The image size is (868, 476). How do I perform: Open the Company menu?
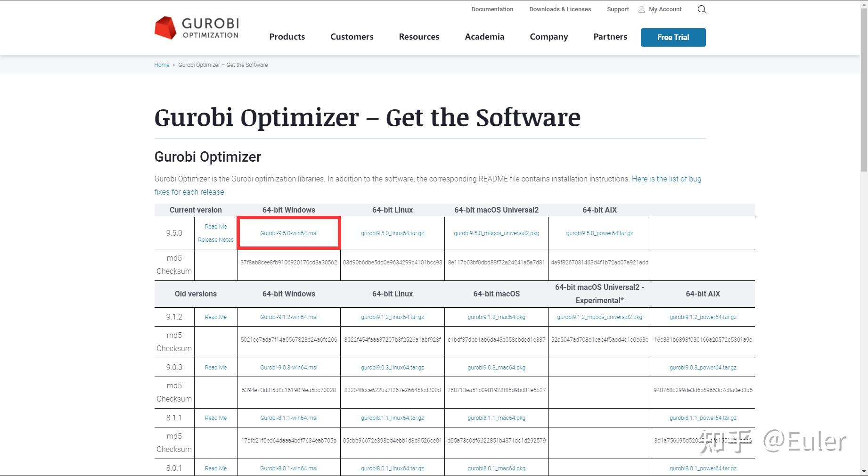[x=549, y=37]
